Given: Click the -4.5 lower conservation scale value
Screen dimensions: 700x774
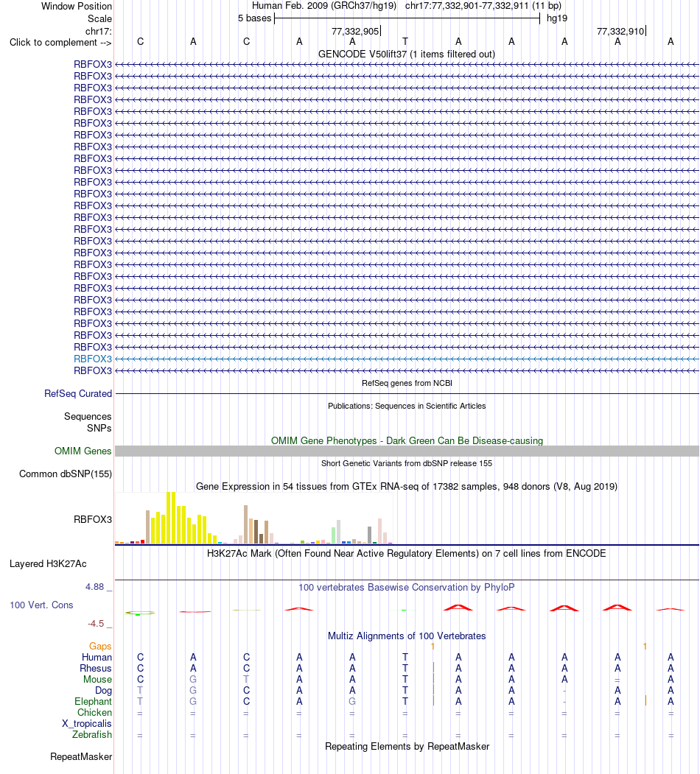Looking at the screenshot, I should 96,624.
